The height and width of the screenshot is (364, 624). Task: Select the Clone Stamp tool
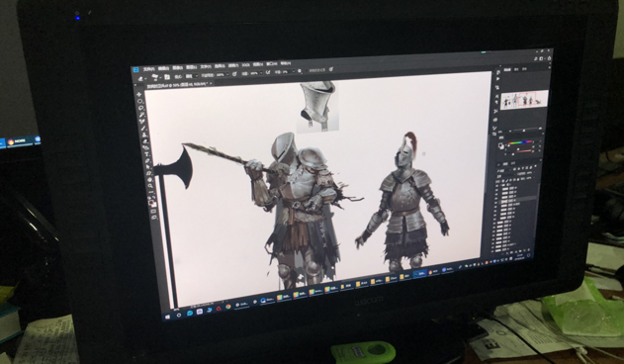(x=144, y=135)
